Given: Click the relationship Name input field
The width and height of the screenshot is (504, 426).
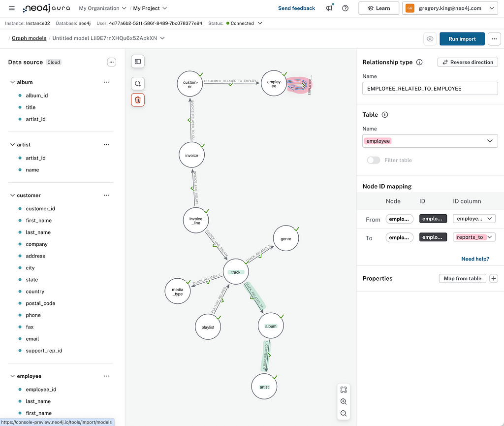Looking at the screenshot, I should 430,89.
